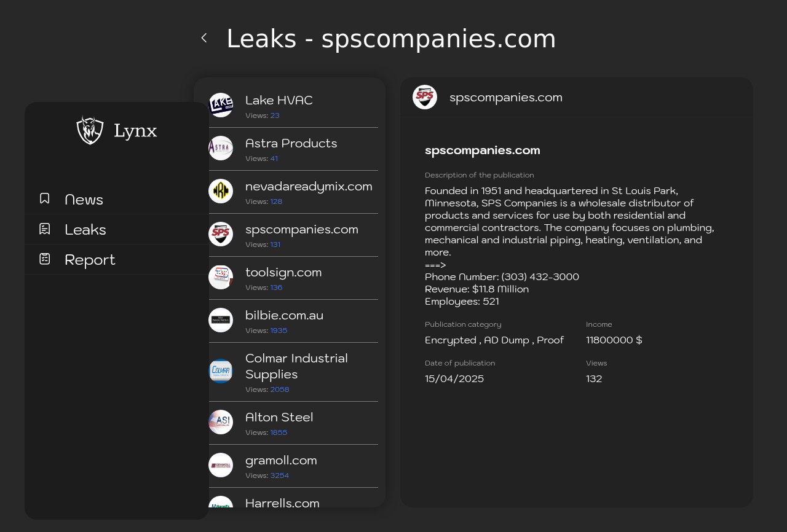Click the 'Employees: 521' line

click(462, 301)
